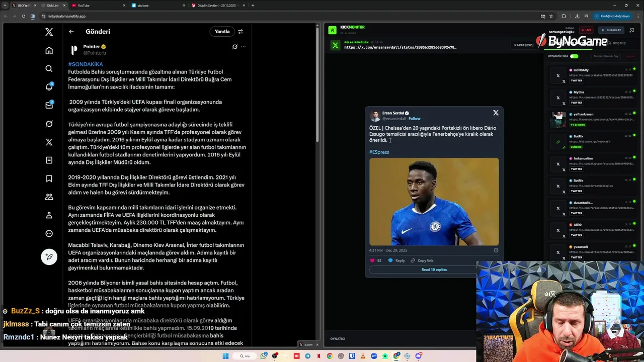Image resolution: width=644 pixels, height=362 pixels.
Task: Open X notifications bell
Action: click(49, 87)
